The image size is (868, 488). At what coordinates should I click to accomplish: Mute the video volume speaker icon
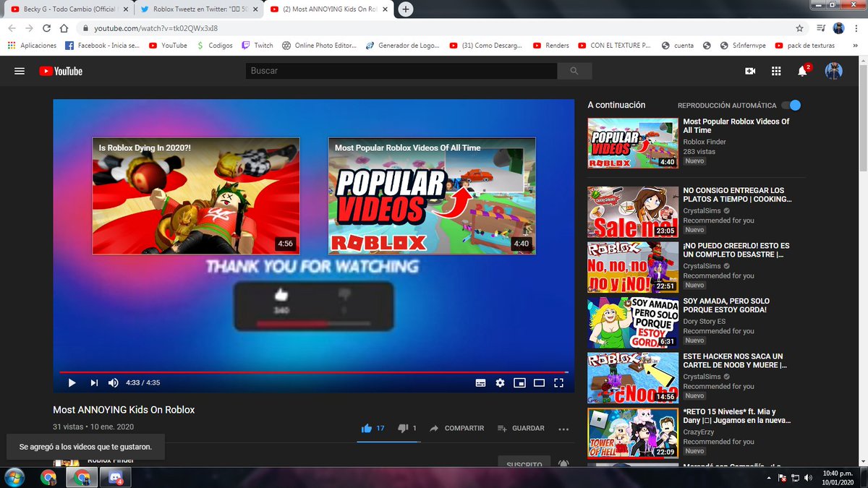click(114, 382)
